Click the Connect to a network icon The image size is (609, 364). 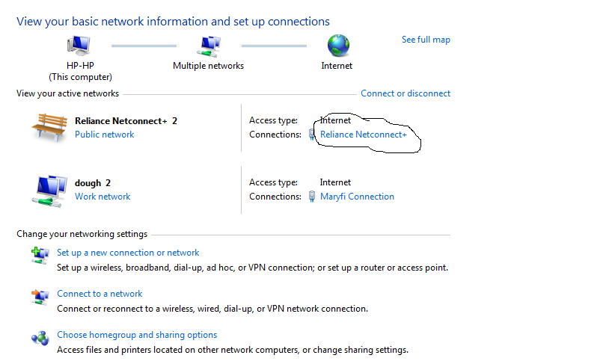(x=40, y=296)
